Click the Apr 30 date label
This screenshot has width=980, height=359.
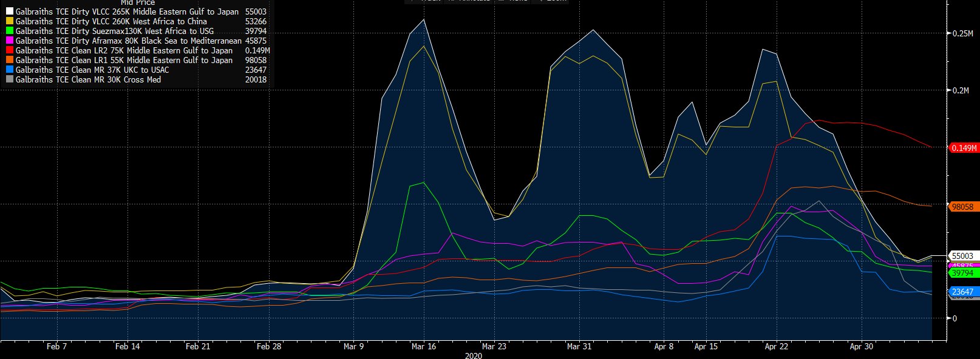pyautogui.click(x=861, y=347)
